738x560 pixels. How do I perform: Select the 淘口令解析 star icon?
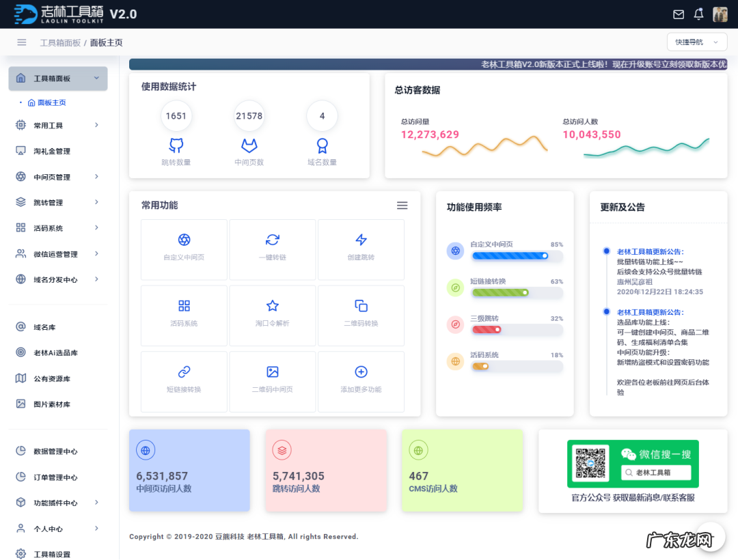[x=272, y=307]
